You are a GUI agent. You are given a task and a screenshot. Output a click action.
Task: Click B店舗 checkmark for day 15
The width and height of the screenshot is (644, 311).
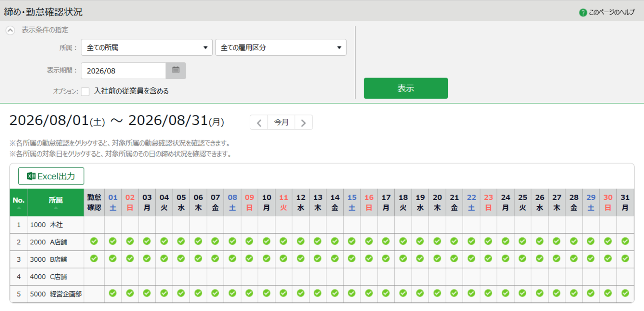pos(352,259)
